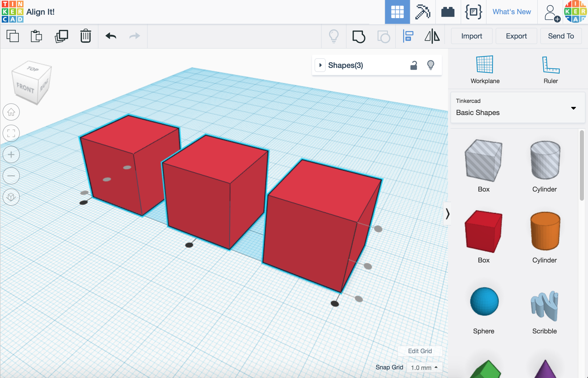Click the Edit Grid button
This screenshot has height=378, width=588.
point(420,351)
